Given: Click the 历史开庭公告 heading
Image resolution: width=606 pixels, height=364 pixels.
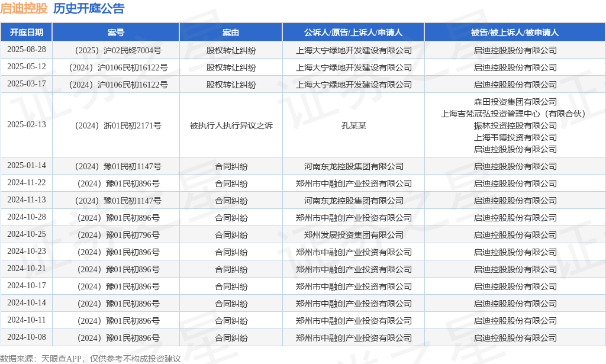Looking at the screenshot, I should 89,8.
